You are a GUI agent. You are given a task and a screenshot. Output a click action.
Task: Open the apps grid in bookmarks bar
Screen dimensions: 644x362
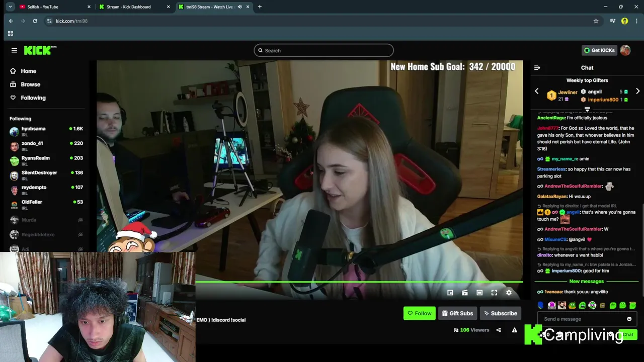click(x=10, y=33)
